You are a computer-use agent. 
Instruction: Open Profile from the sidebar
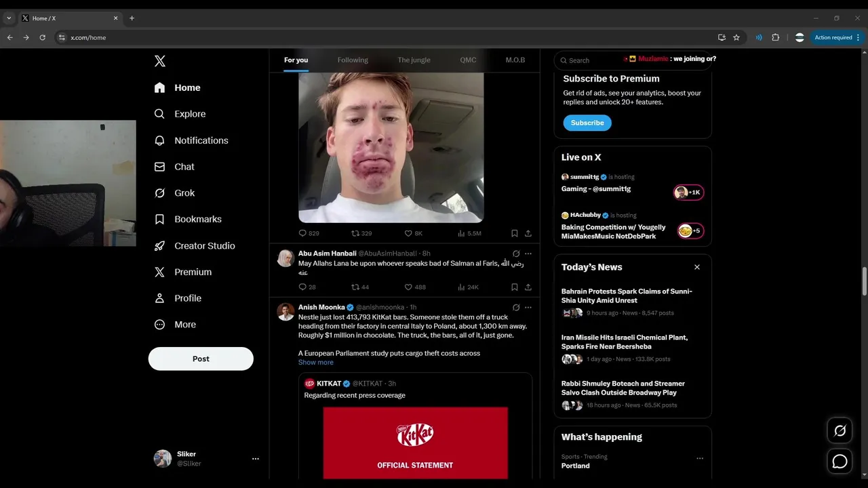(178, 298)
